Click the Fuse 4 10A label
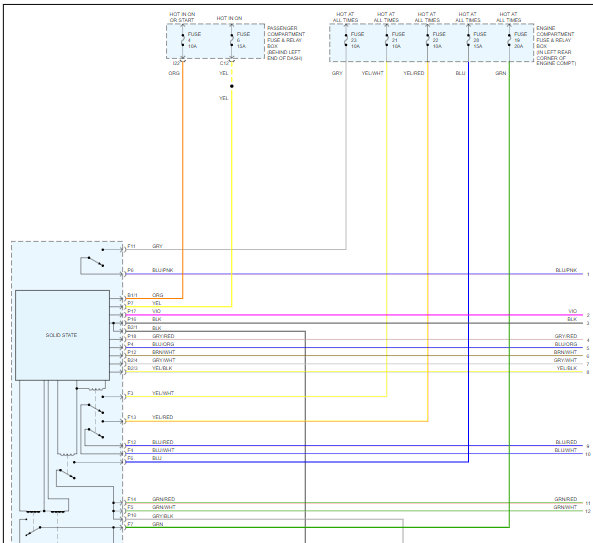 [x=194, y=40]
